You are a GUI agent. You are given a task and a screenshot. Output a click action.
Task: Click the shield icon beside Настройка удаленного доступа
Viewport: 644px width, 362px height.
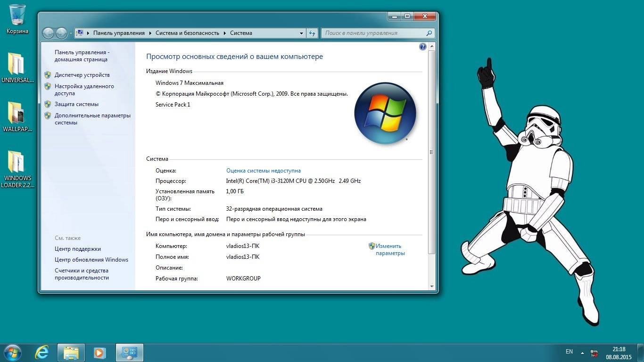pos(48,86)
